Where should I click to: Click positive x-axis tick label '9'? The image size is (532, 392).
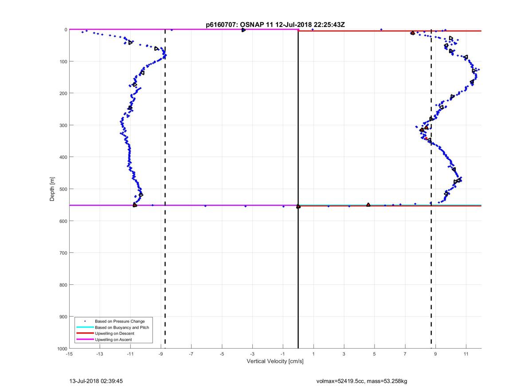(435, 354)
